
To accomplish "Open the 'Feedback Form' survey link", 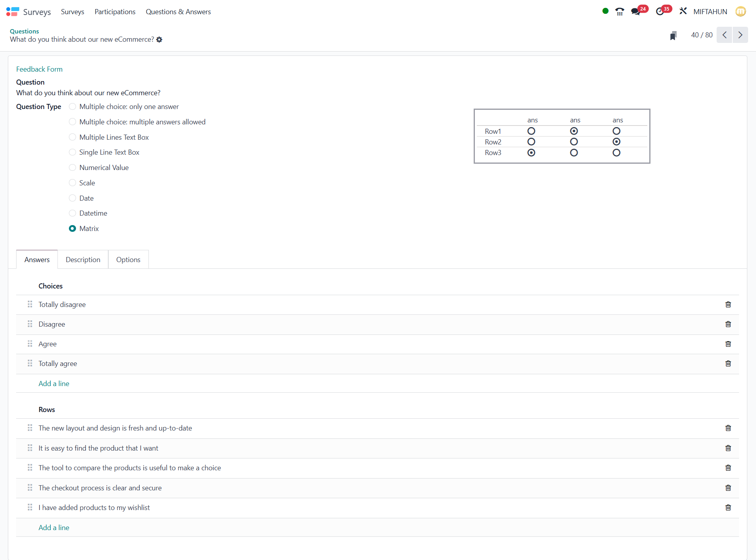I will tap(39, 69).
